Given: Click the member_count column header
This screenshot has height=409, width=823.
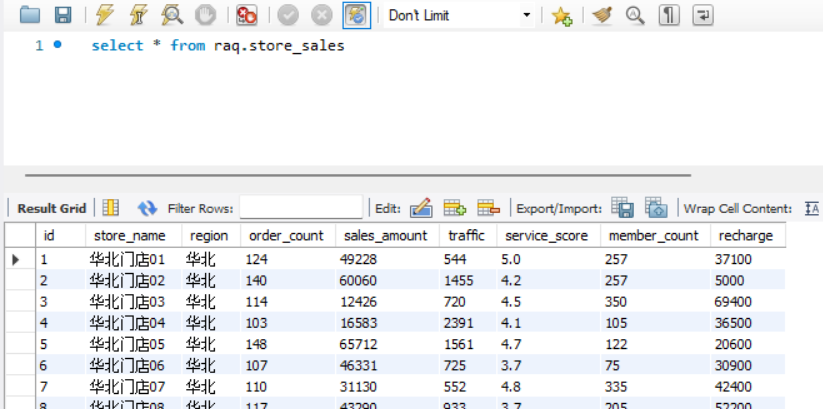Looking at the screenshot, I should (x=655, y=236).
